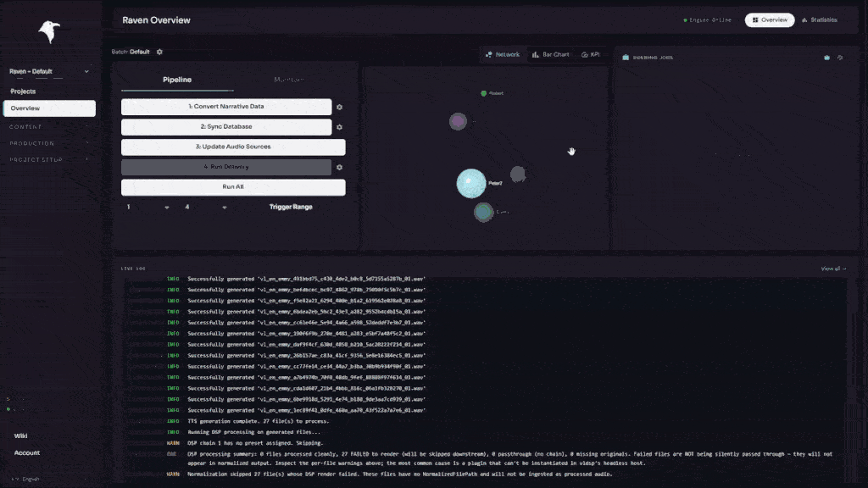Expand the CONTENT sidebar section

tap(49, 127)
